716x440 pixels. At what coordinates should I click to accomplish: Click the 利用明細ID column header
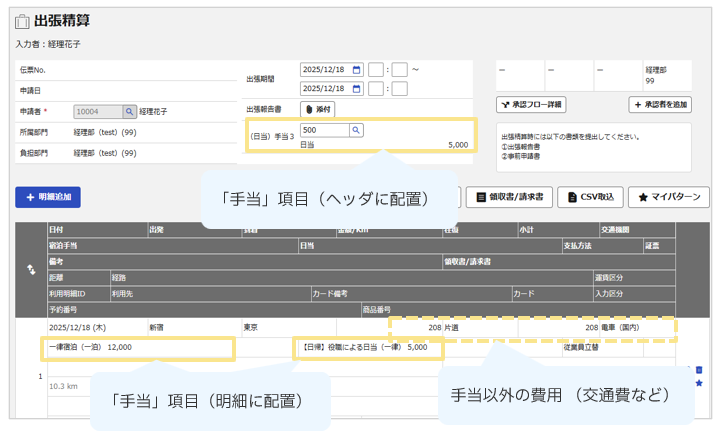[79, 293]
